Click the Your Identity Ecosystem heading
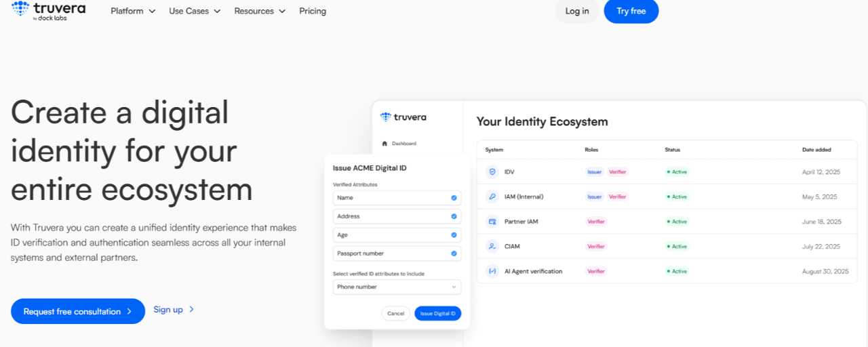 542,122
